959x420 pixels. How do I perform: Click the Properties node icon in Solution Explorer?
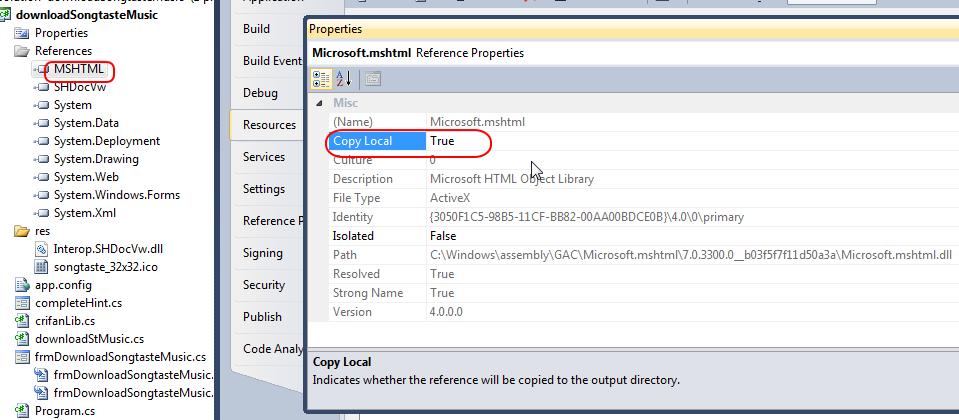click(x=21, y=33)
